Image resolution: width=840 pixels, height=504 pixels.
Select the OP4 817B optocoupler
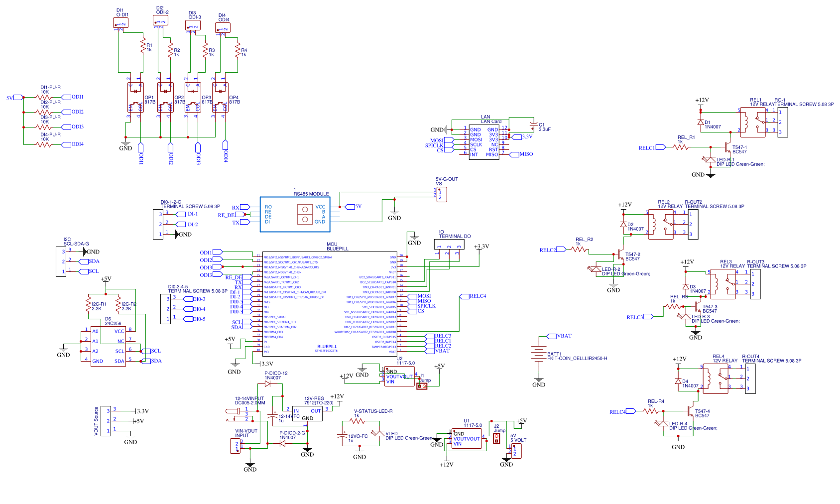click(x=220, y=98)
